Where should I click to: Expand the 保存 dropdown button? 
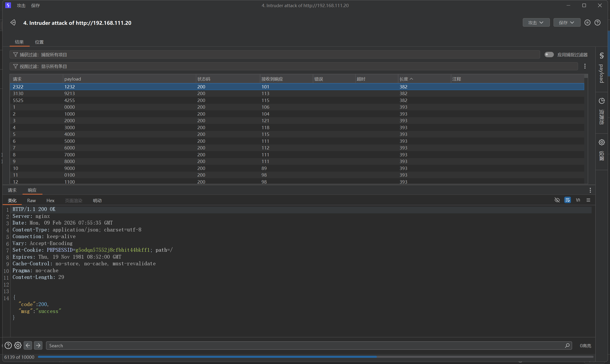click(x=567, y=23)
